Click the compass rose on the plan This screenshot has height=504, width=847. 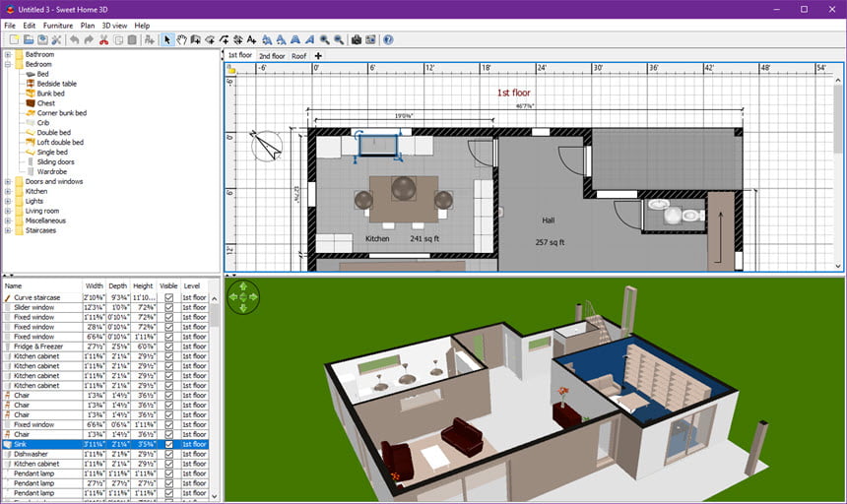tap(266, 146)
